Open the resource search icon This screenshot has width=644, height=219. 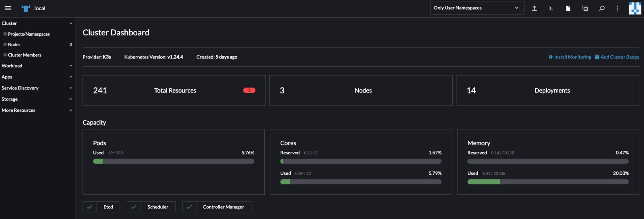pos(602,8)
